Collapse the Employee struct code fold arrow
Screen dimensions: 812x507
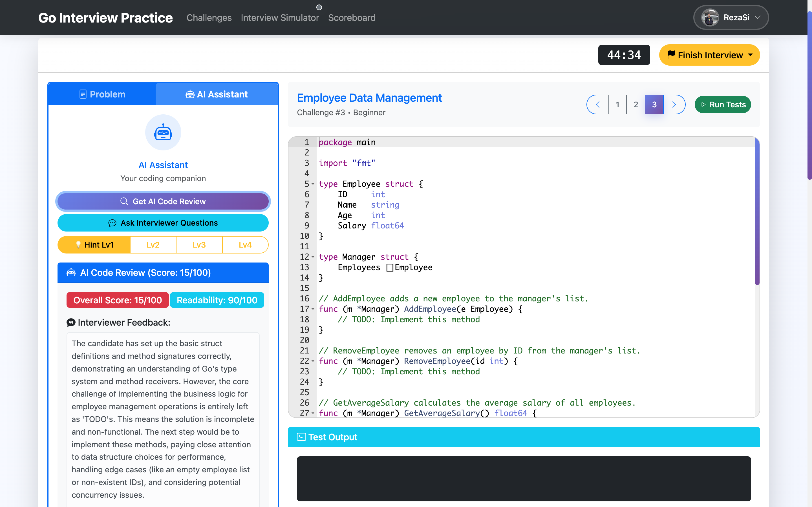pyautogui.click(x=313, y=184)
